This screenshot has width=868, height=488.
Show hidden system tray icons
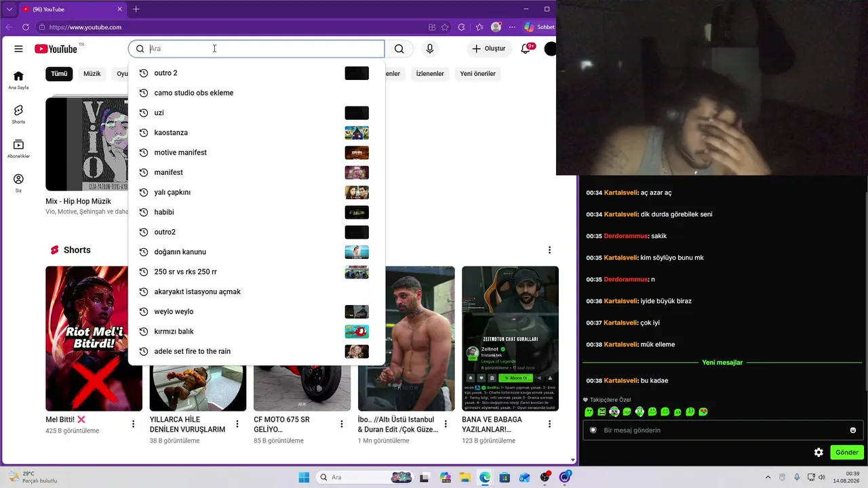click(x=768, y=477)
